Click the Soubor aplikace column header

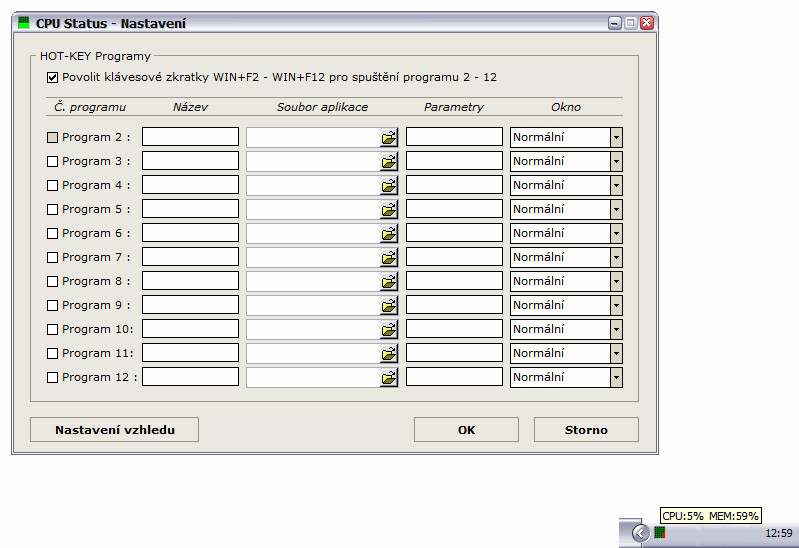point(322,107)
